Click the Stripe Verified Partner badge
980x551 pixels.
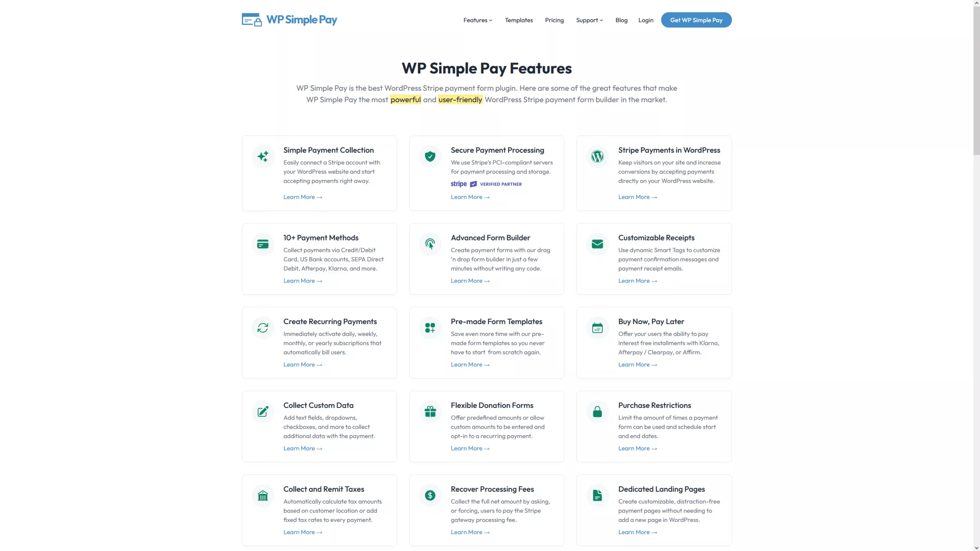click(486, 184)
